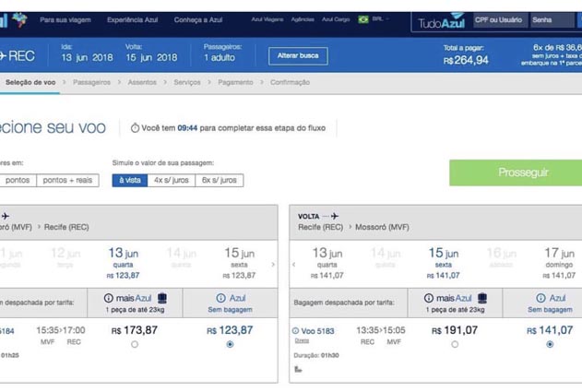Click the timer clock icon
Viewport: 582px width, 392px height.
click(x=135, y=128)
